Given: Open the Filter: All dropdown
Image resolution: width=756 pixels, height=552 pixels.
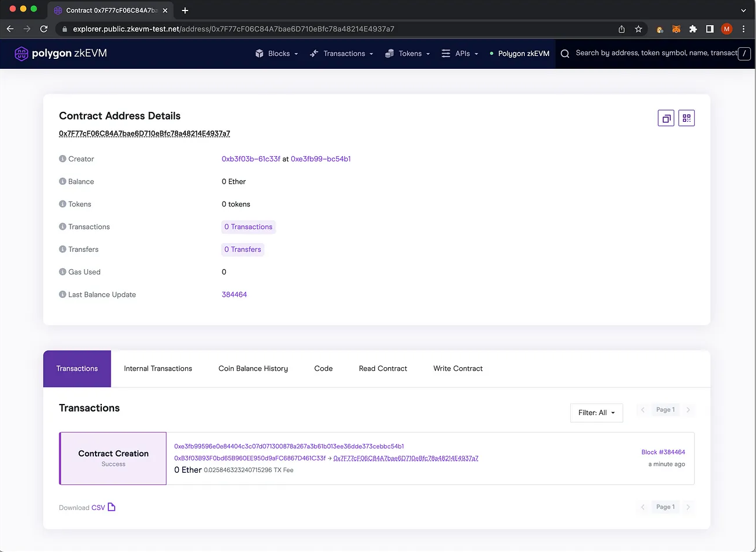Looking at the screenshot, I should click(x=596, y=413).
